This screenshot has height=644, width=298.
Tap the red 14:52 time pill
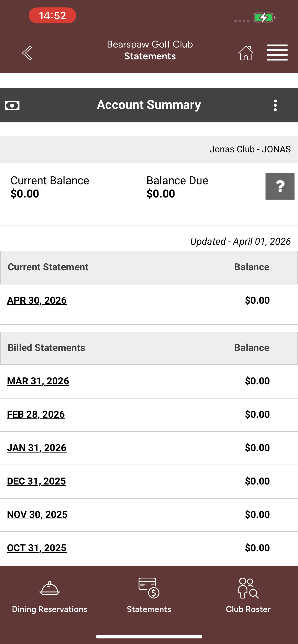click(52, 16)
